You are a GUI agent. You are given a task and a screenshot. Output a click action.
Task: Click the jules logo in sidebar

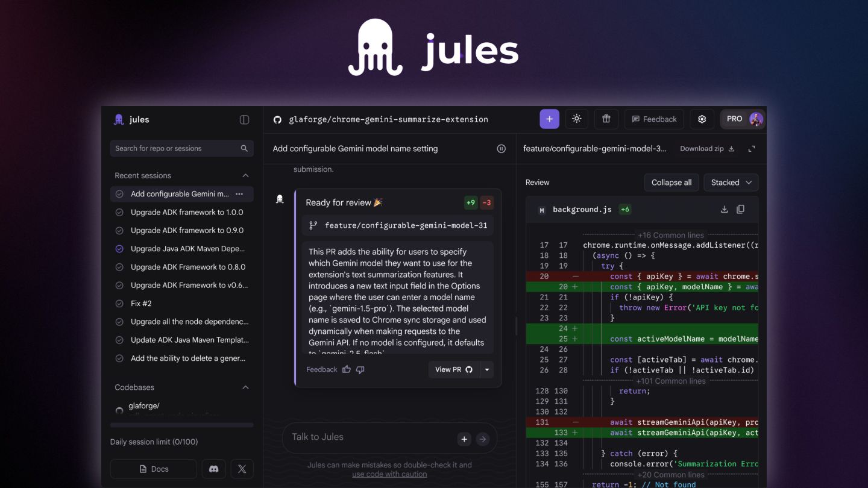[x=131, y=119]
